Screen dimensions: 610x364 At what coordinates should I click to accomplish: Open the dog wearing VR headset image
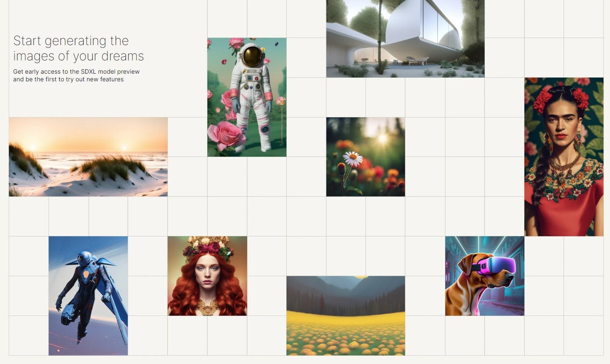click(x=485, y=276)
